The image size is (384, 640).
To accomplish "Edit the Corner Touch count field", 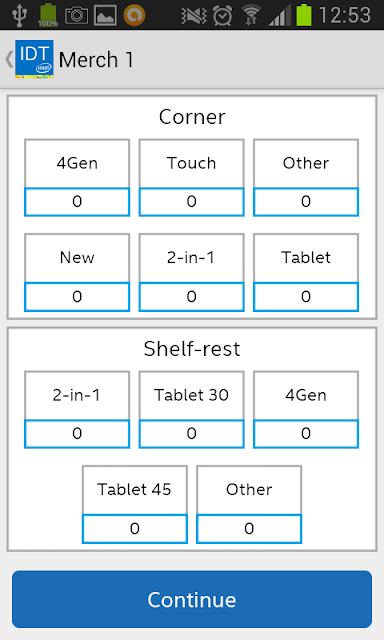I will click(191, 202).
